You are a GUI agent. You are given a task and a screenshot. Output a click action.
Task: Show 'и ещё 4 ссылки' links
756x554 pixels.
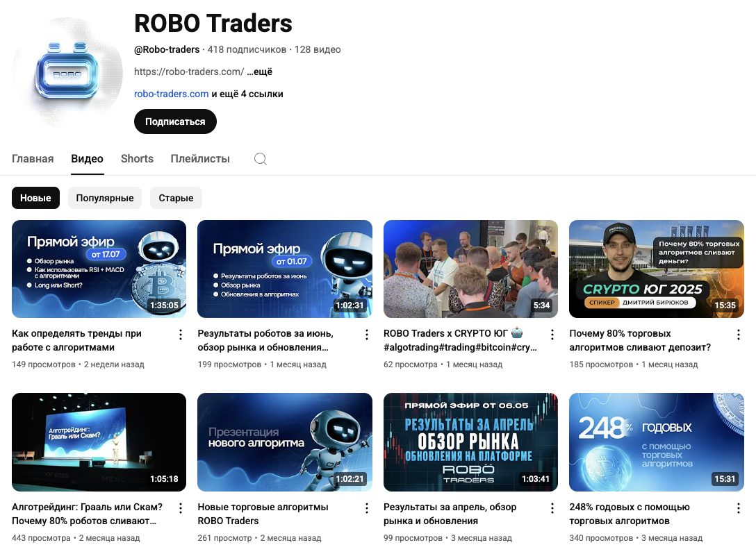click(x=247, y=94)
